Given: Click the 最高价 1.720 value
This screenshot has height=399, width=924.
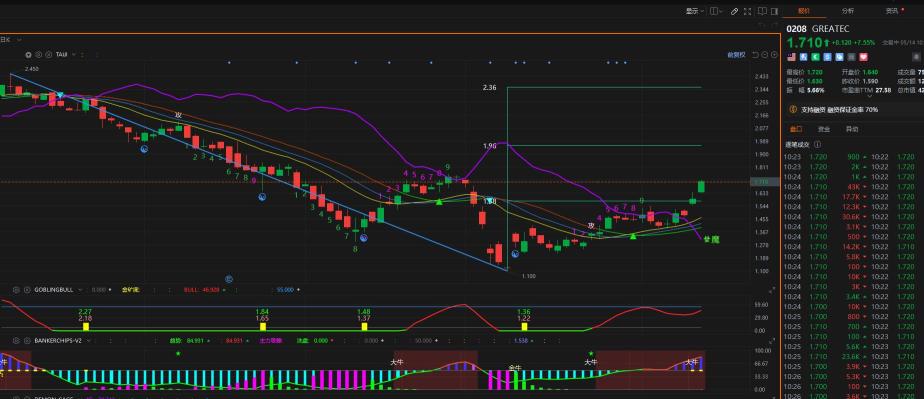Looking at the screenshot, I should pos(815,72).
